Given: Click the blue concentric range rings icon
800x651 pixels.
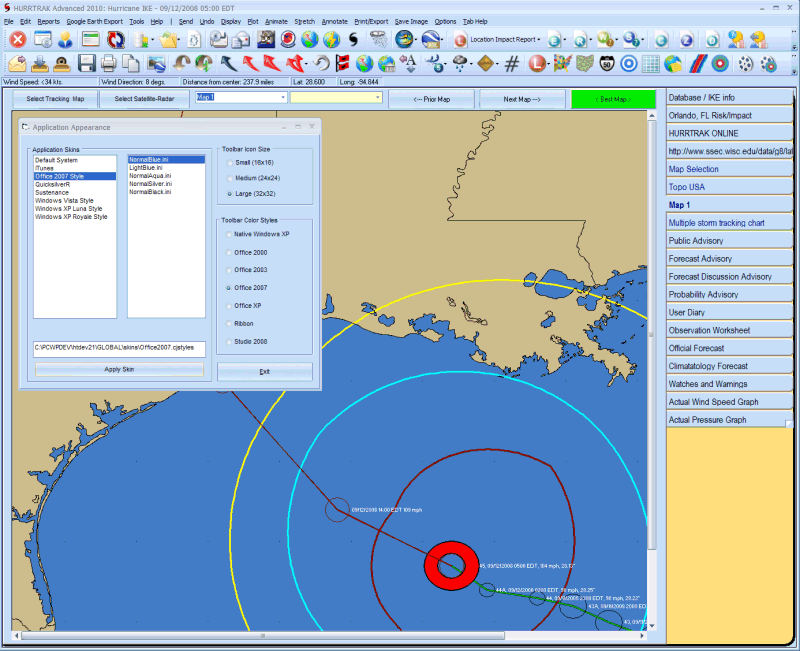Looking at the screenshot, I should coord(629,64).
